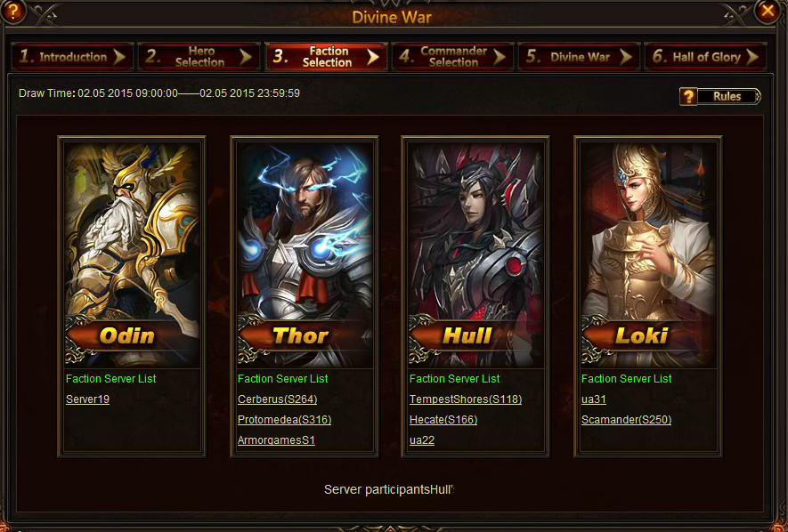Pick the Hull faction portrait

(x=475, y=254)
